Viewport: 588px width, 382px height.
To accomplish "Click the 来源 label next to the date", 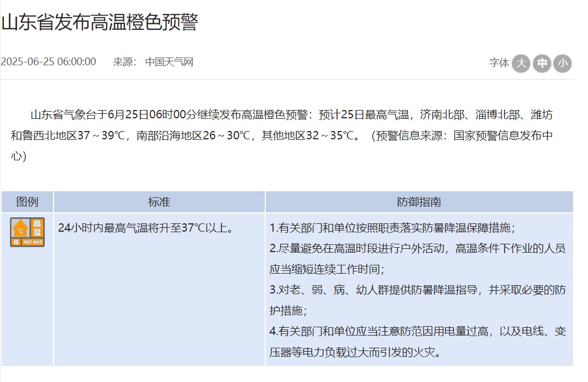I will click(x=124, y=61).
